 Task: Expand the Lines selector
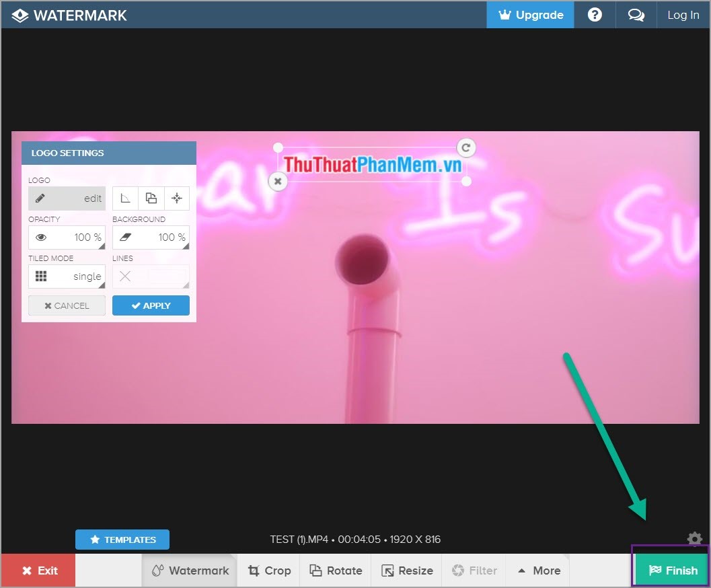point(151,276)
